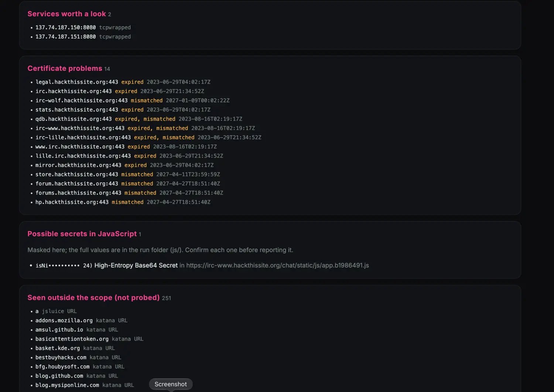Select store.hackthissite.org:443 mismatched entry
Viewport: 554px width, 392px height.
(x=128, y=174)
